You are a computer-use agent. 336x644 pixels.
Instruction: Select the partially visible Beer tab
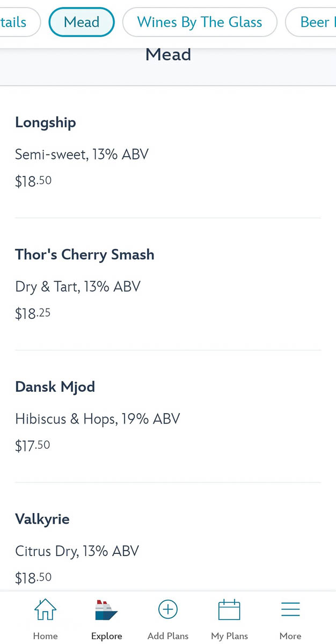click(x=311, y=22)
